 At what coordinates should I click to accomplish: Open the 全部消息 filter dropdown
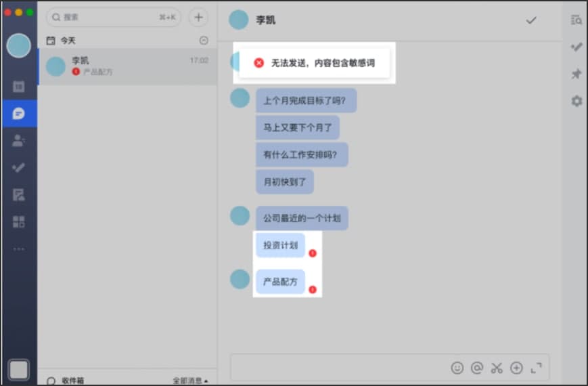point(190,381)
